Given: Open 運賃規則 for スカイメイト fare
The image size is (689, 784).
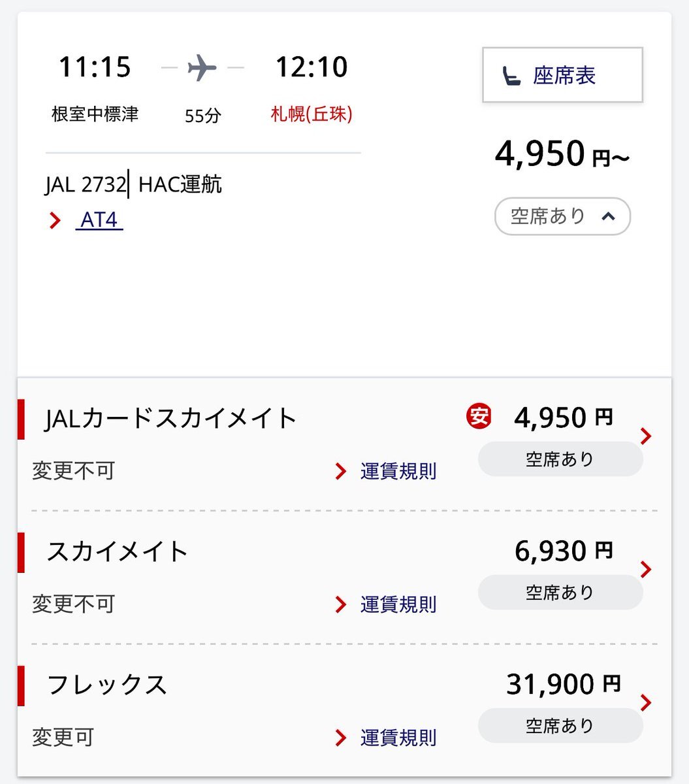Looking at the screenshot, I should tap(398, 604).
